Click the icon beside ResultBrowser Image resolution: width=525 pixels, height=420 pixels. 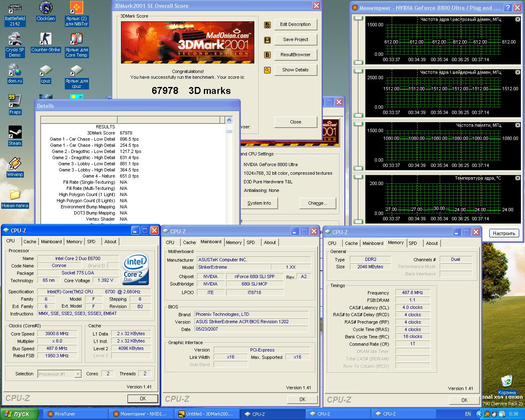coord(267,55)
